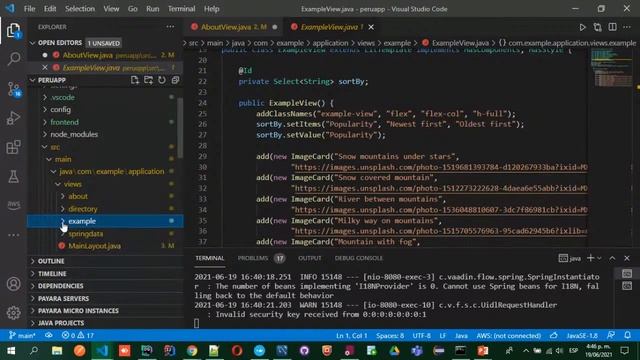Viewport: 640px width, 360px height.
Task: Open the File menu
Action: pyautogui.click(x=29, y=9)
